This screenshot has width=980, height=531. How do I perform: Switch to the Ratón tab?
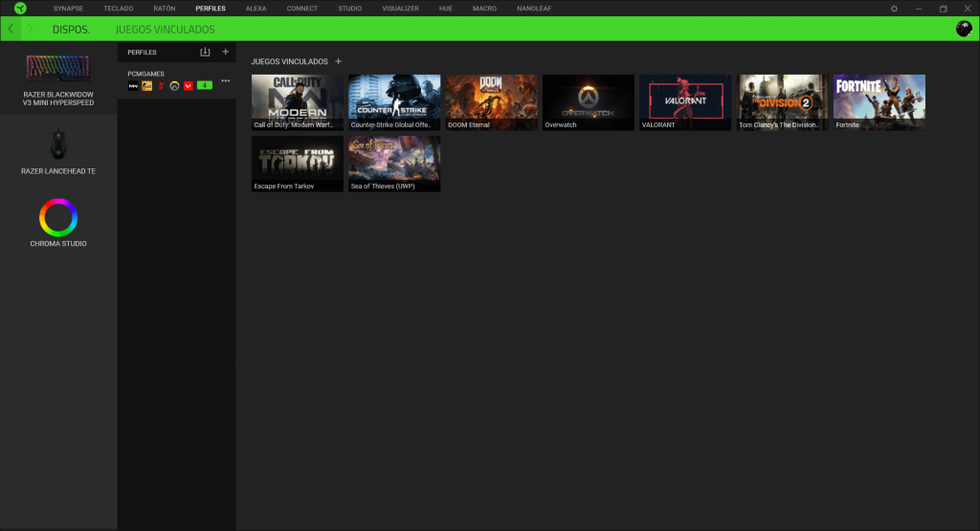tap(165, 9)
